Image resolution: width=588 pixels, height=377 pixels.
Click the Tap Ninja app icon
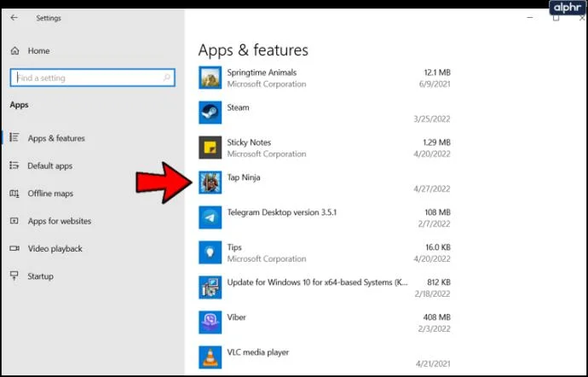[x=210, y=183]
